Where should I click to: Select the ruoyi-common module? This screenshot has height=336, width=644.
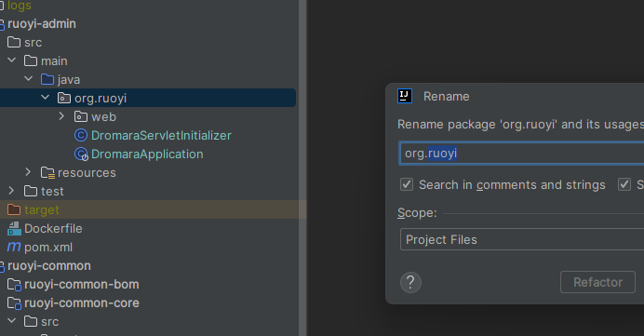point(49,266)
